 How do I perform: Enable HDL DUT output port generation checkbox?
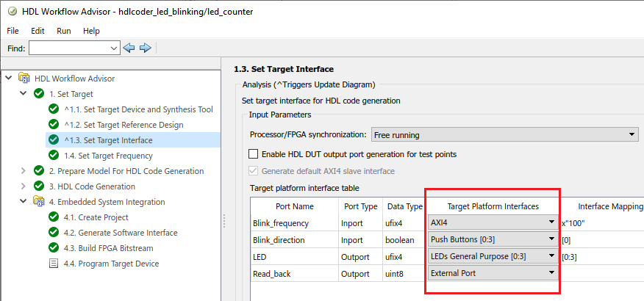point(254,154)
